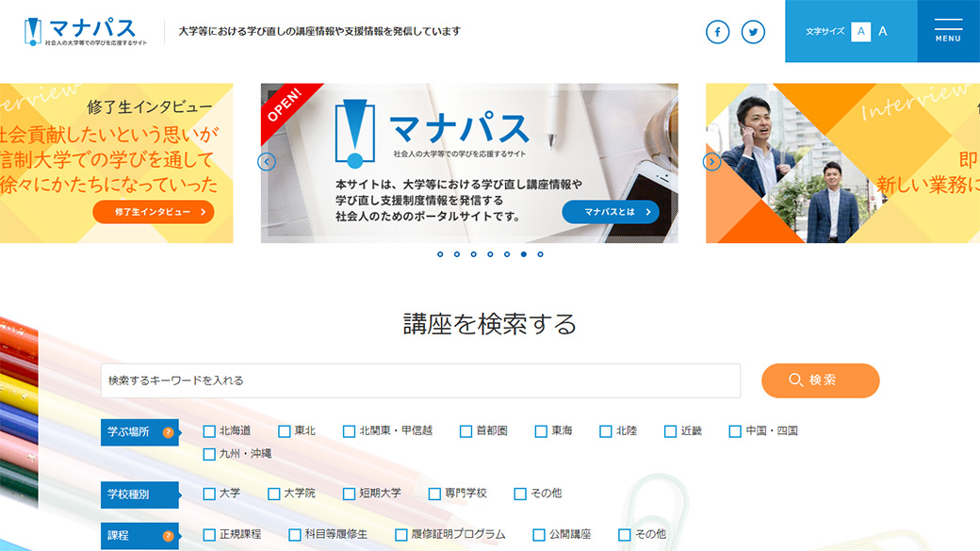Screen dimensions: 980x551
Task: Click the 学校種別 category label
Action: pos(140,494)
